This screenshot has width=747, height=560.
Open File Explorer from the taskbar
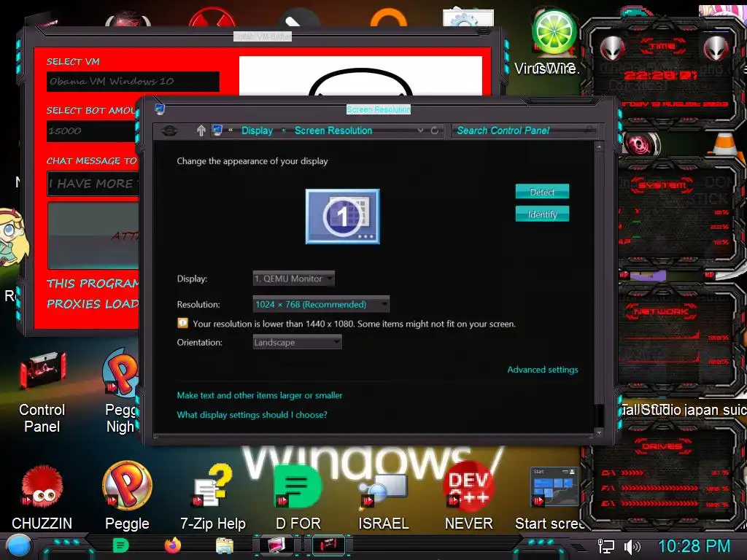tap(225, 545)
